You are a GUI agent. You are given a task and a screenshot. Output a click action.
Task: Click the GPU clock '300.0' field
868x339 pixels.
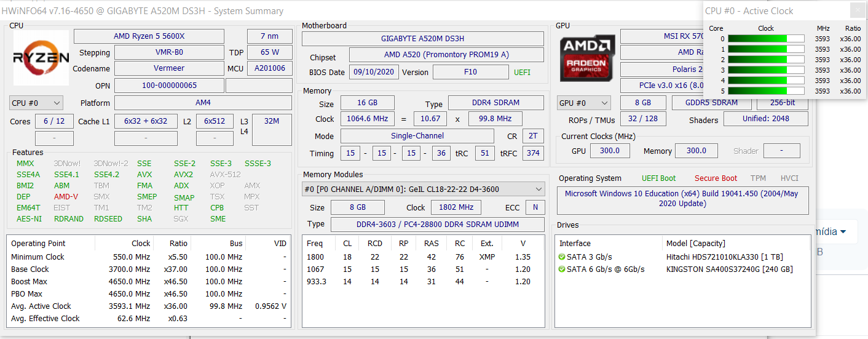click(x=609, y=151)
